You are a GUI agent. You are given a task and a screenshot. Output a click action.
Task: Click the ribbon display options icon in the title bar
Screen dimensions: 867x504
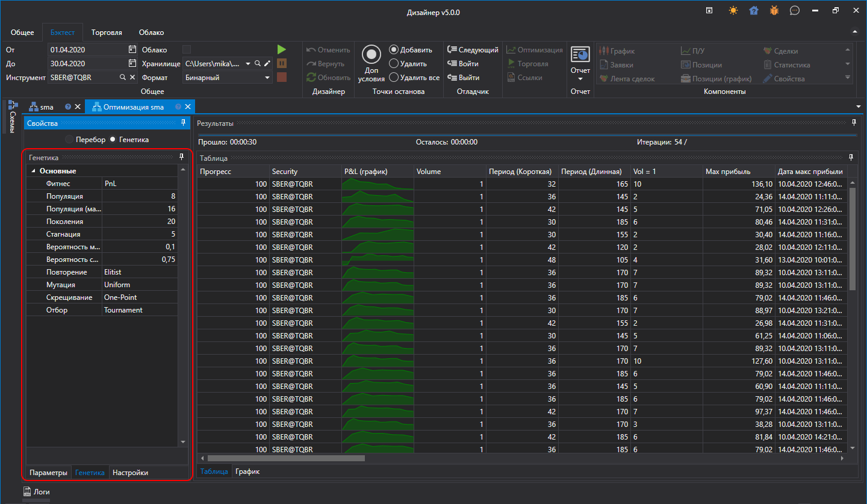tap(710, 10)
